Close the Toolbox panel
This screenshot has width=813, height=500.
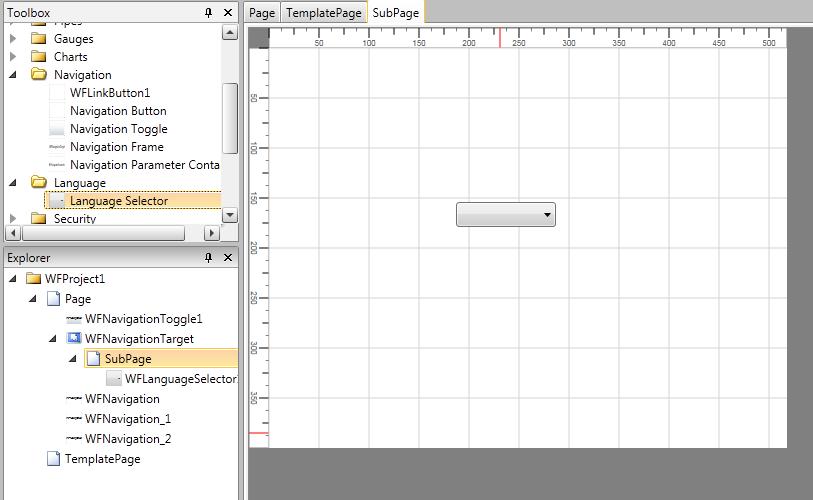click(x=228, y=13)
